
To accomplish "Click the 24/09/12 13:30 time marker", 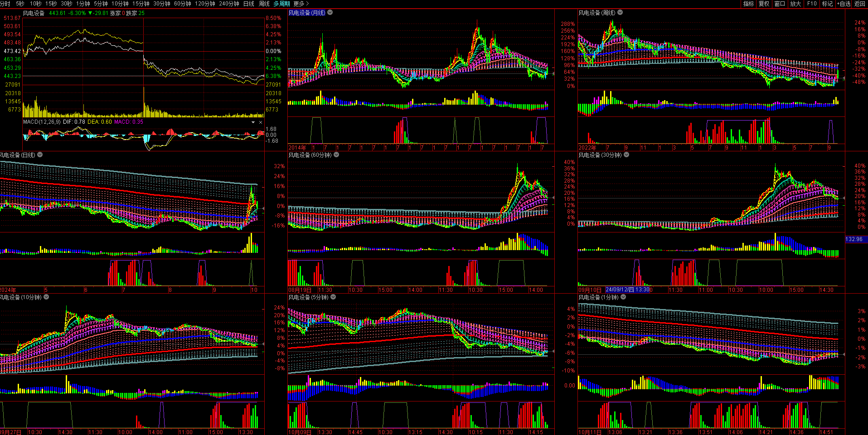I will coord(627,290).
